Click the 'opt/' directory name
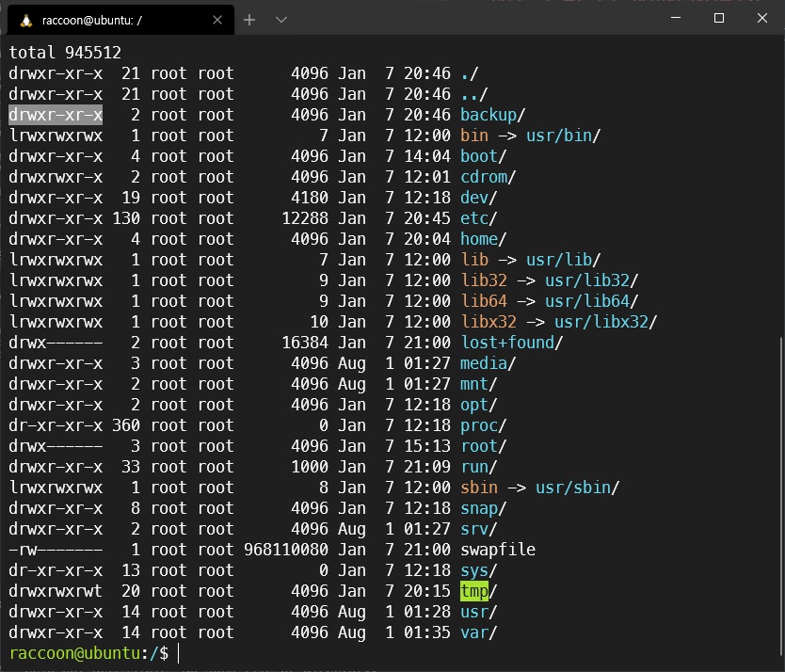 tap(478, 405)
